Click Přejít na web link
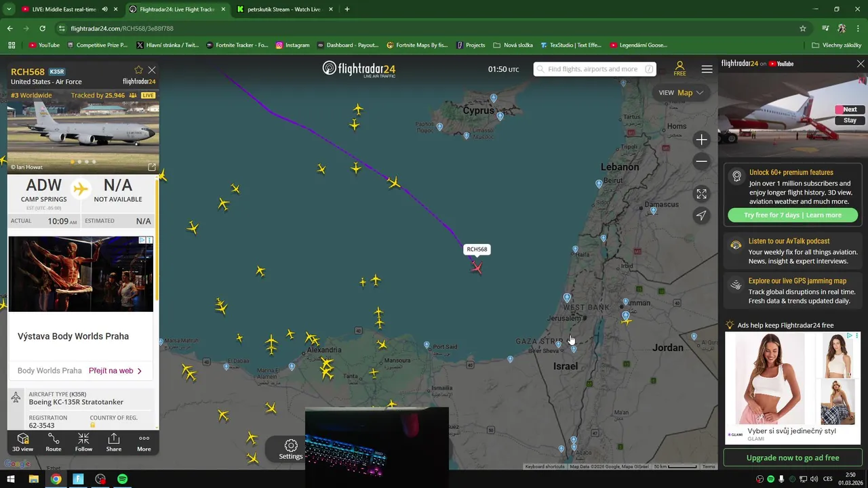 point(115,371)
